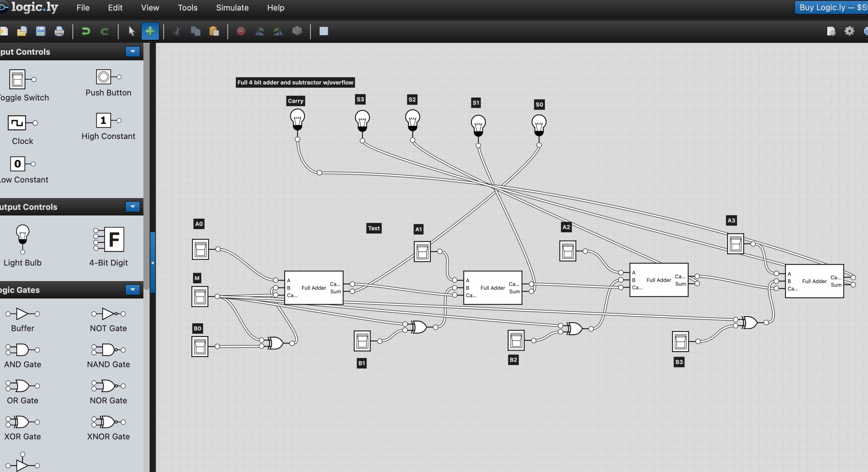The height and width of the screenshot is (472, 868).
Task: Click the logic.ly logo
Action: click(x=30, y=7)
